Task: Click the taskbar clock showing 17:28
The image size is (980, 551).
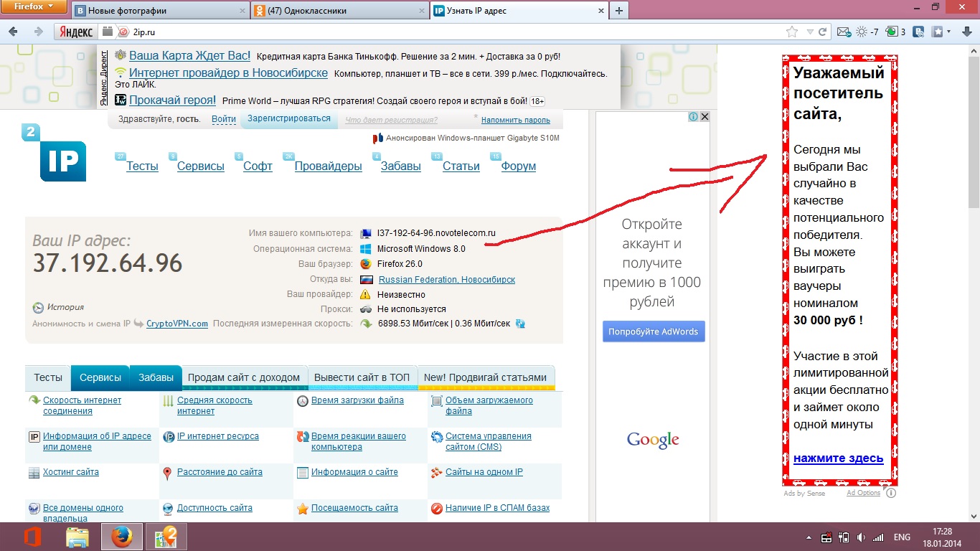Action: [x=943, y=537]
